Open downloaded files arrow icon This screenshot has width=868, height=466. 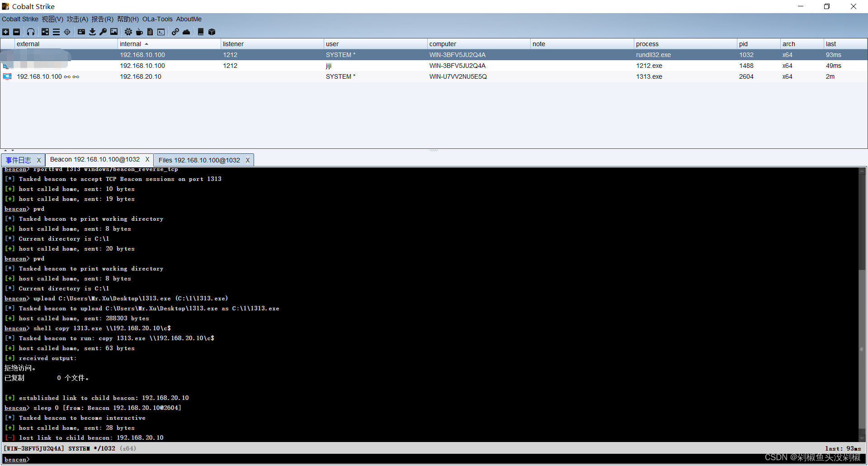[92, 32]
